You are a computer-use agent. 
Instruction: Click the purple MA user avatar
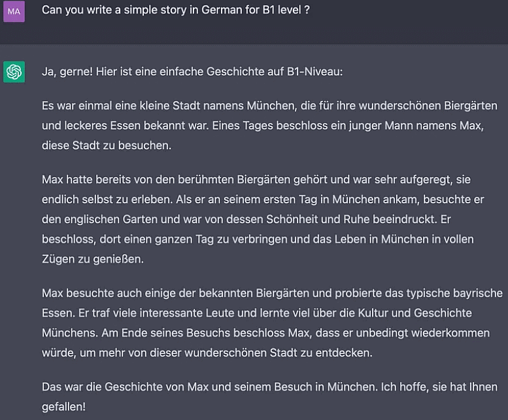coord(14,11)
